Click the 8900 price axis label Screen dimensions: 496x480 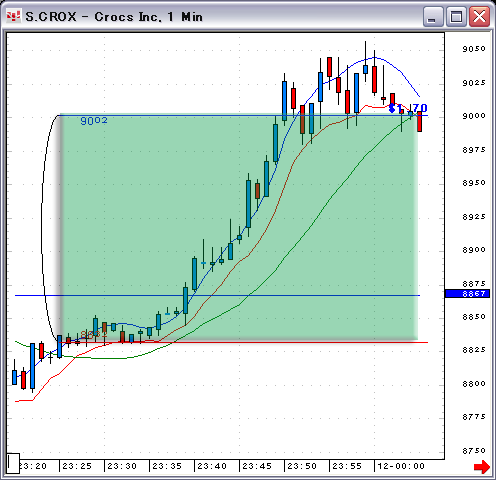point(474,250)
